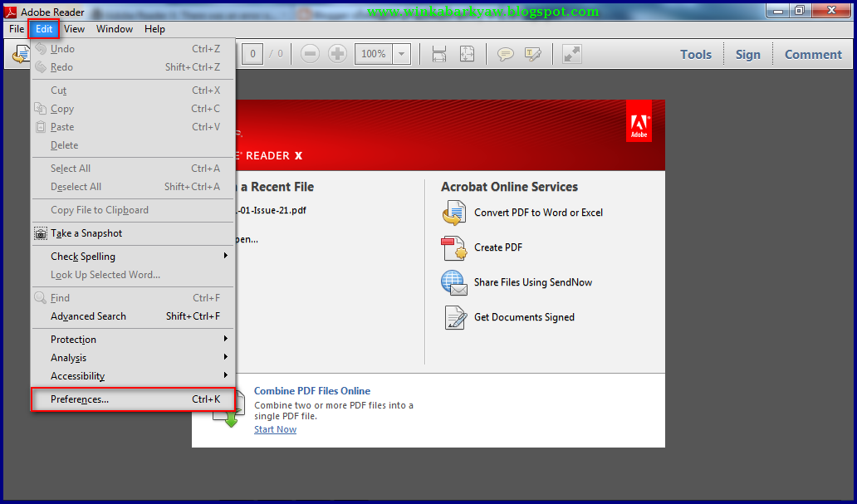Click the Acrobat Online Services heading
Screen dimensions: 857x504
[509, 187]
